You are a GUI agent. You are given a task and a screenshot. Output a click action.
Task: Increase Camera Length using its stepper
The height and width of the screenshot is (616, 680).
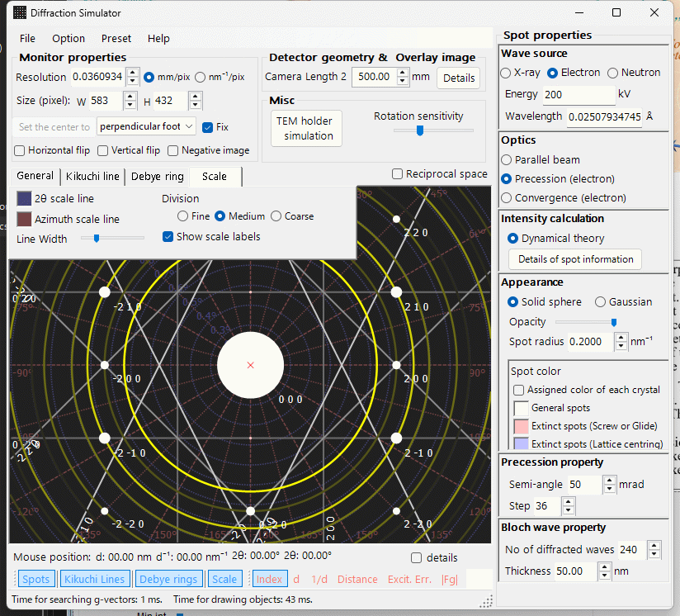[402, 73]
